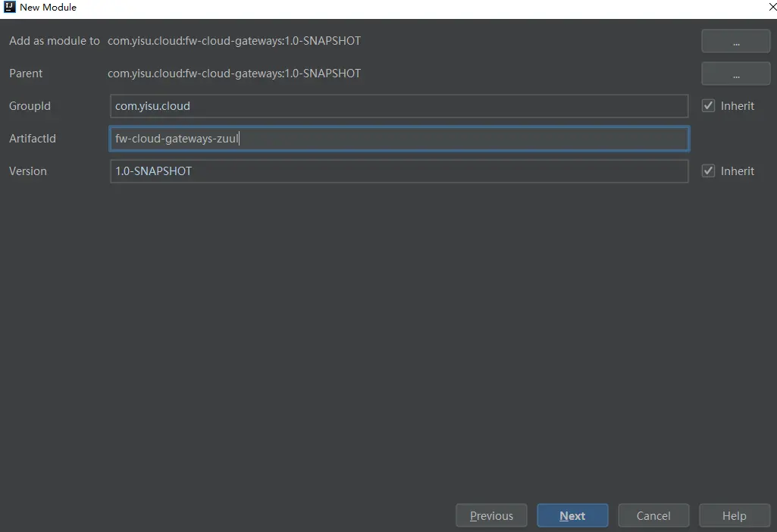This screenshot has width=777, height=532.
Task: Open Help for this dialog
Action: [734, 516]
